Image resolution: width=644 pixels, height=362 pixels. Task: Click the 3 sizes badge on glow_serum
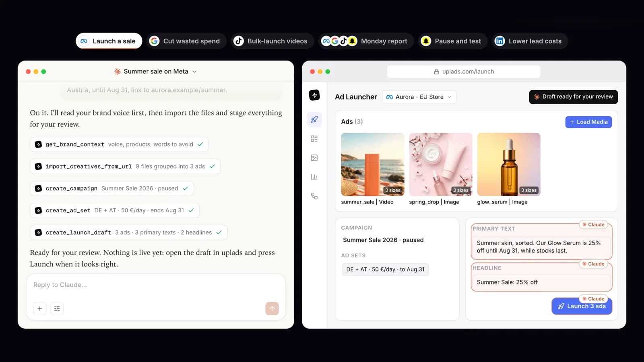[x=528, y=190]
